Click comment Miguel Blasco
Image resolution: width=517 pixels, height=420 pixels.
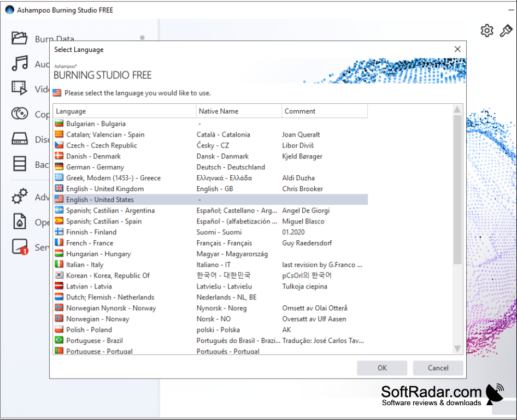pyautogui.click(x=303, y=221)
